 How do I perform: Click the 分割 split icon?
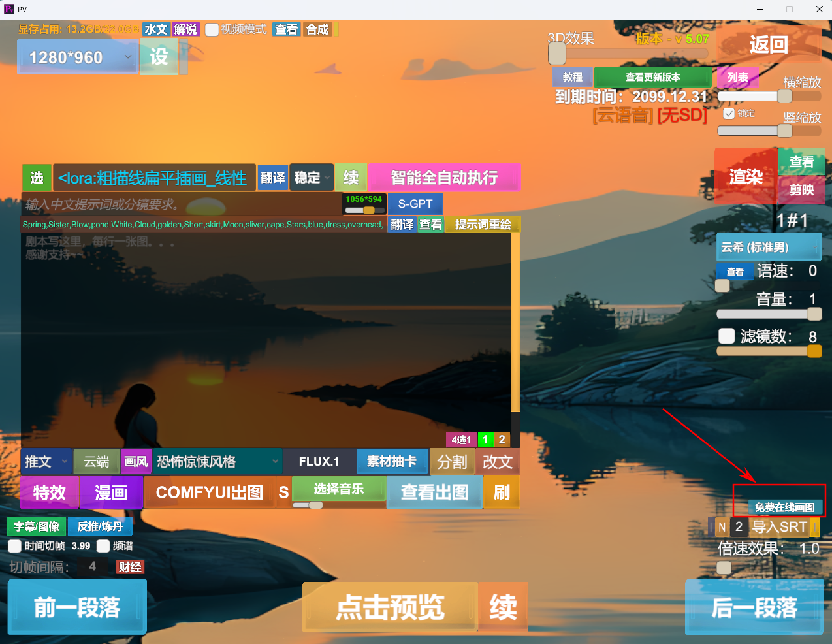coord(452,461)
